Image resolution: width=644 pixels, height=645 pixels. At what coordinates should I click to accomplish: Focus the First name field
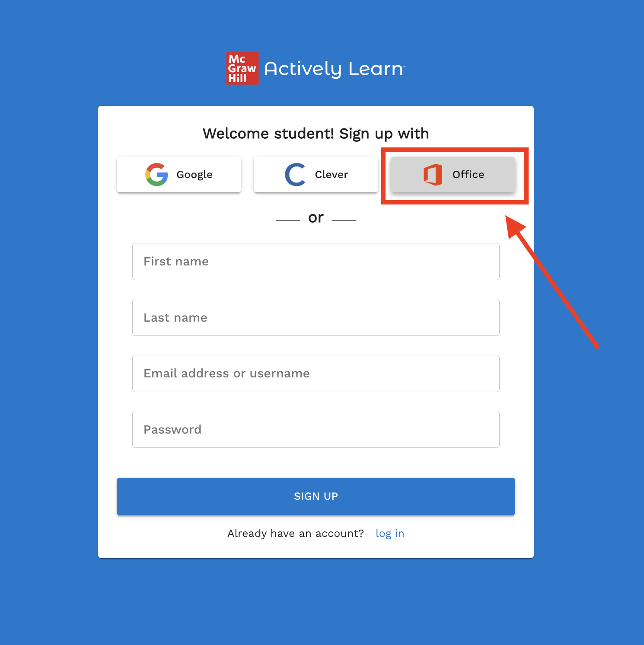[x=316, y=262]
